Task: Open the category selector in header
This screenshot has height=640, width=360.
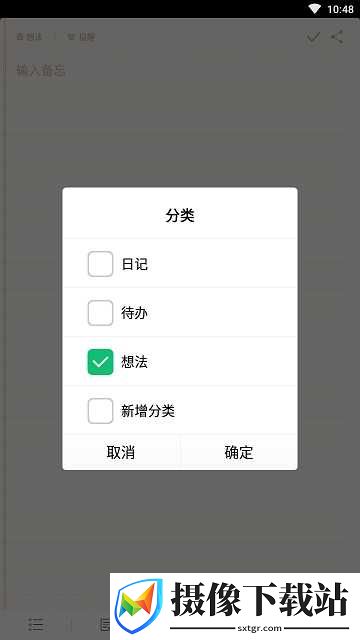Action: coord(29,37)
